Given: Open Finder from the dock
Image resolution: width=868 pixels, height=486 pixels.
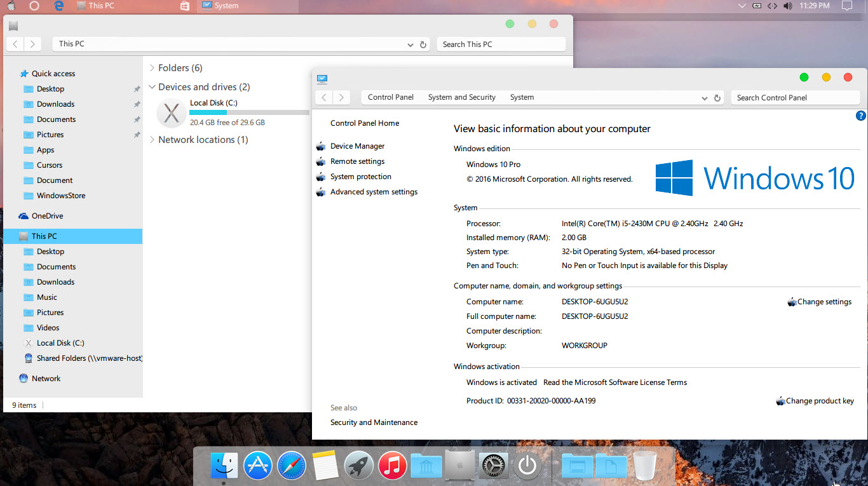Looking at the screenshot, I should tap(224, 465).
